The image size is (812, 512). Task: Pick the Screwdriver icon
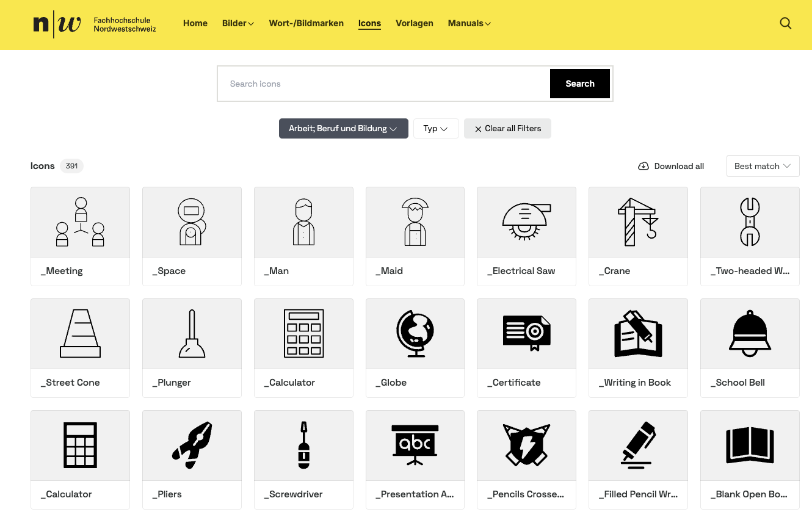tap(303, 445)
